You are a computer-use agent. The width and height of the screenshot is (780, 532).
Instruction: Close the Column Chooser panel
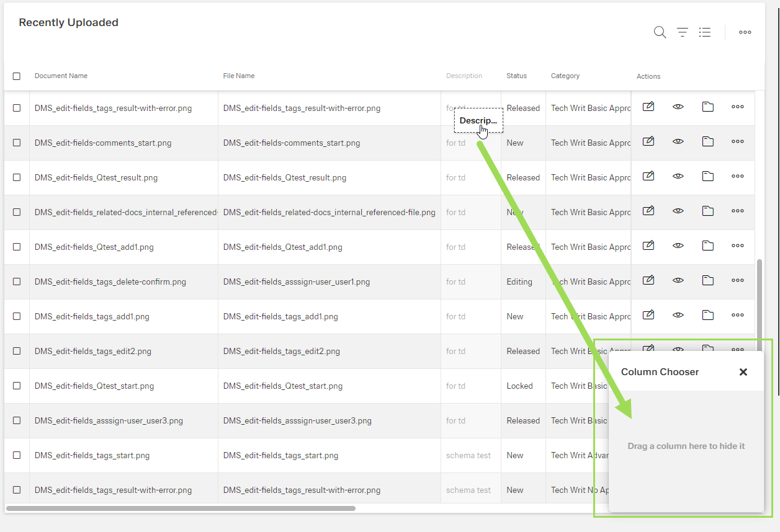pos(743,372)
